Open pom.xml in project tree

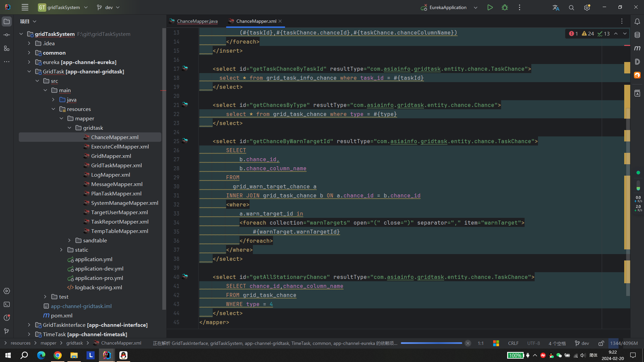point(61,315)
